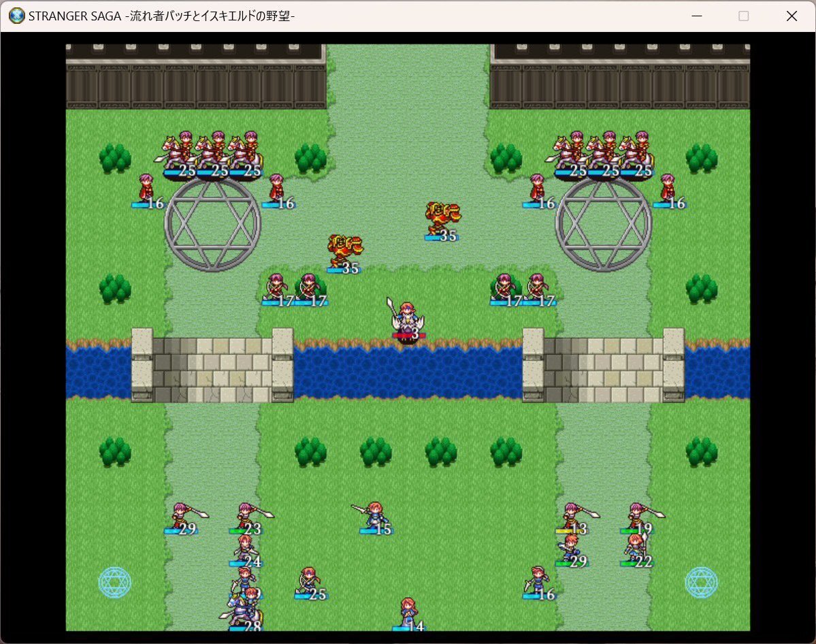
Task: Select the left archer of the left HP 17 pair
Action: pyautogui.click(x=278, y=289)
